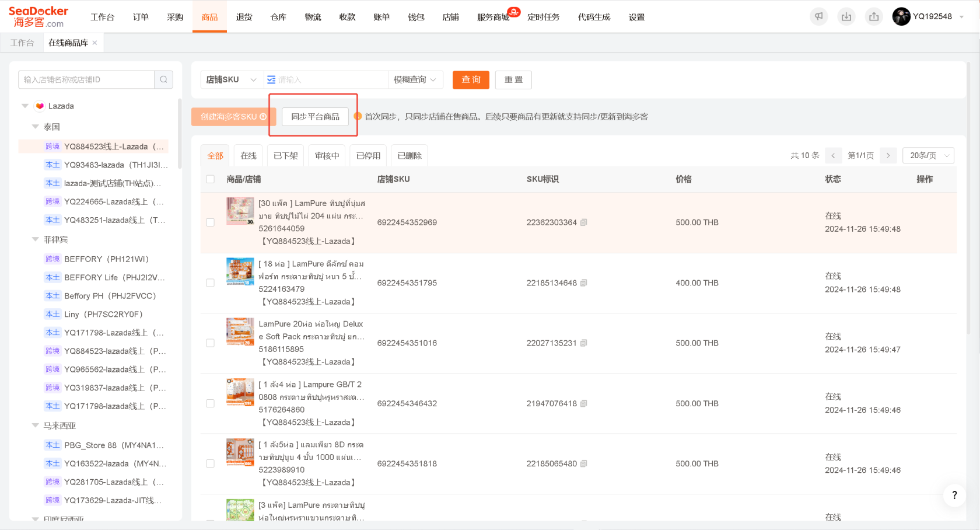Open the 服务商城 menu
Image resolution: width=980 pixels, height=530 pixels.
click(493, 17)
